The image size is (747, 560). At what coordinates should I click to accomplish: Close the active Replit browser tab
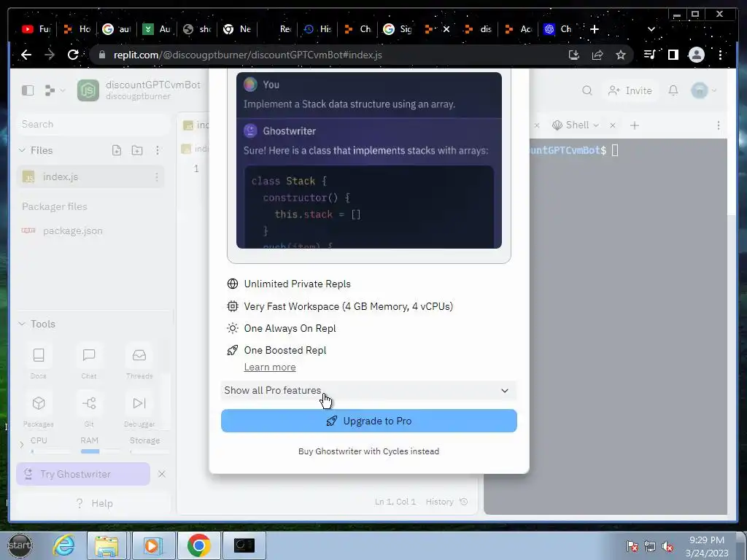[446, 29]
